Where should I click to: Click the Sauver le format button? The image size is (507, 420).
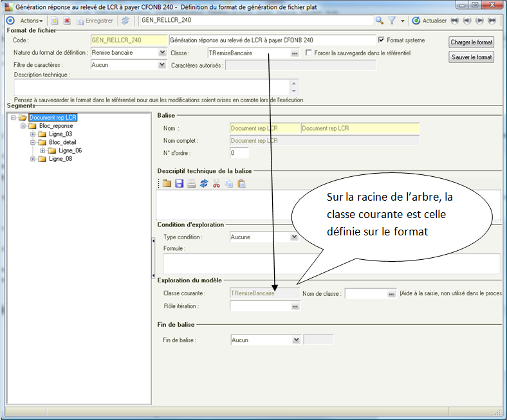(471, 57)
